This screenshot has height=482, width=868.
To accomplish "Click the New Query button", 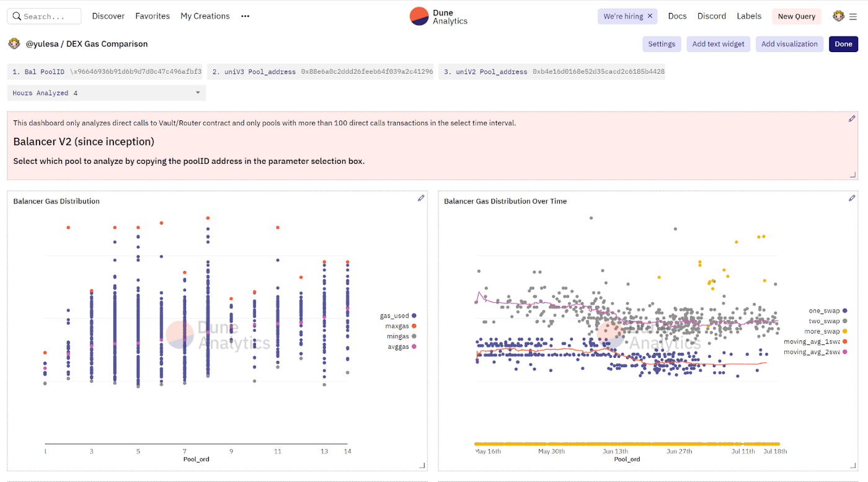I will [797, 16].
